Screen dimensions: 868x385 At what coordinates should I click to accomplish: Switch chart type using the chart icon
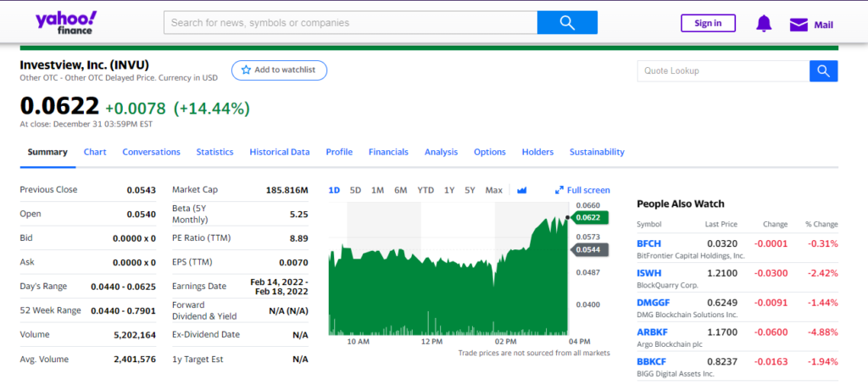(522, 190)
